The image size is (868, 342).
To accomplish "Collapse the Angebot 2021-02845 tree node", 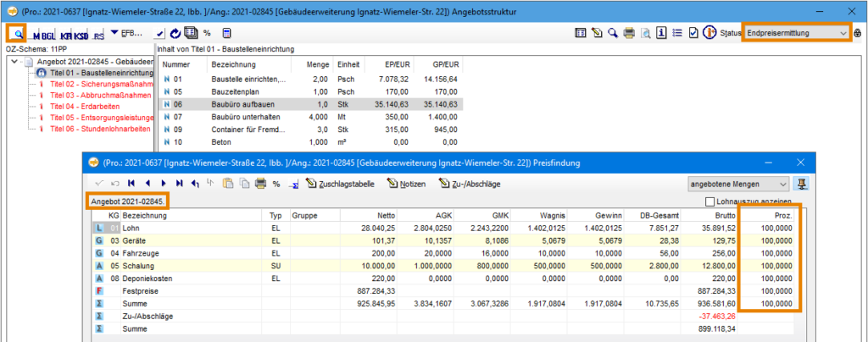I will point(14,63).
